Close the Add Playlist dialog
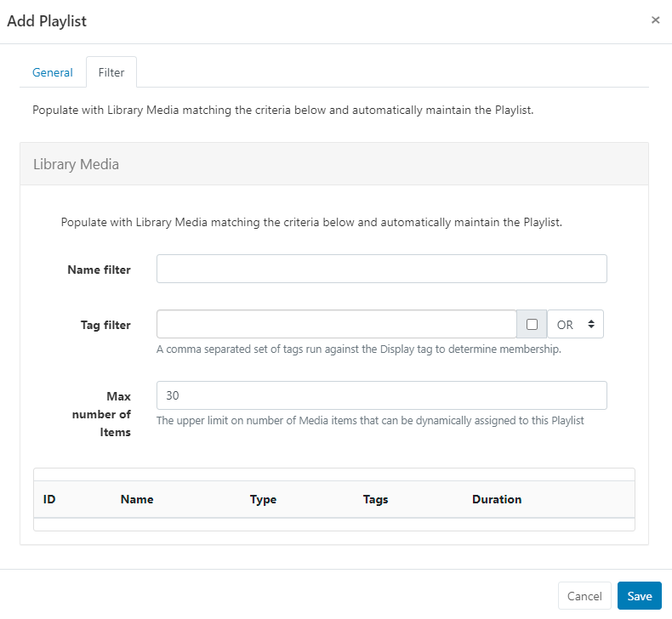 coord(655,20)
